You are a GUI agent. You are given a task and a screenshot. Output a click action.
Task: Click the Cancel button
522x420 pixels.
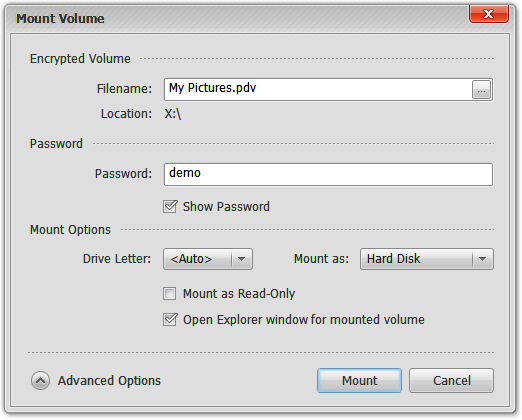pos(452,380)
